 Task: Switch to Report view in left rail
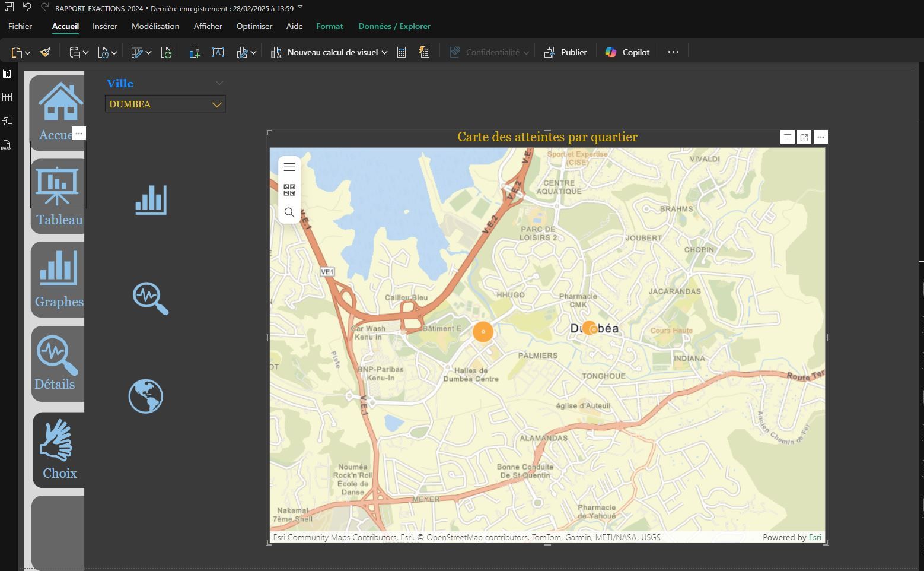[x=7, y=74]
